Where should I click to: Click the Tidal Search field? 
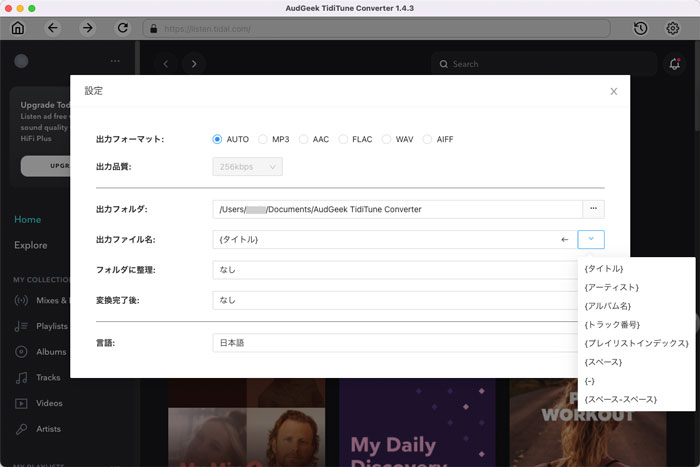(544, 64)
